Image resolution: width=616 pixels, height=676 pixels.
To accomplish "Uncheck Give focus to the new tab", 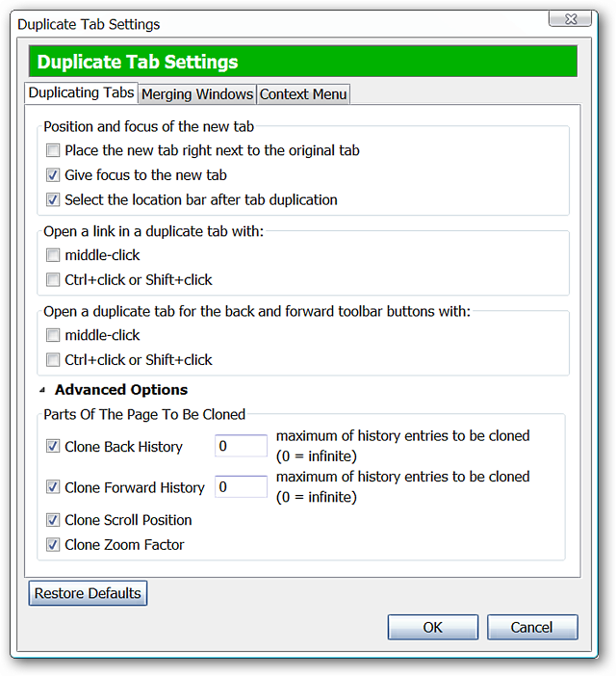I will (52, 175).
